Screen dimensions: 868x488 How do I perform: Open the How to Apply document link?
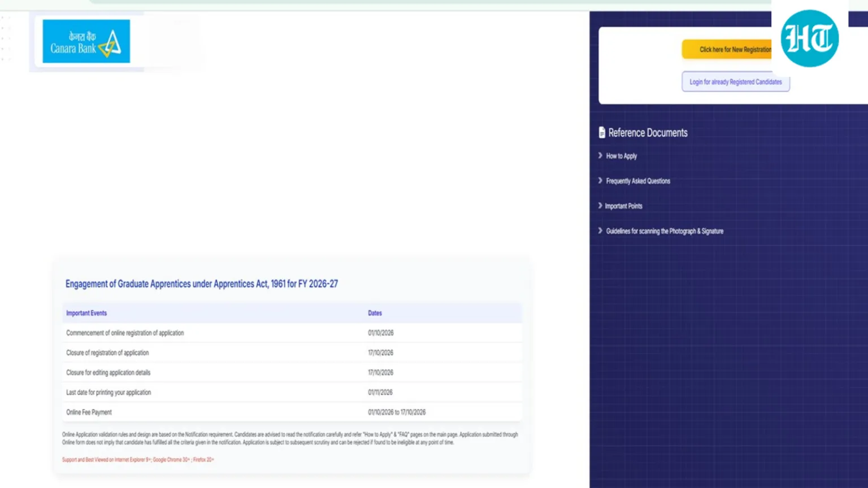pos(622,156)
